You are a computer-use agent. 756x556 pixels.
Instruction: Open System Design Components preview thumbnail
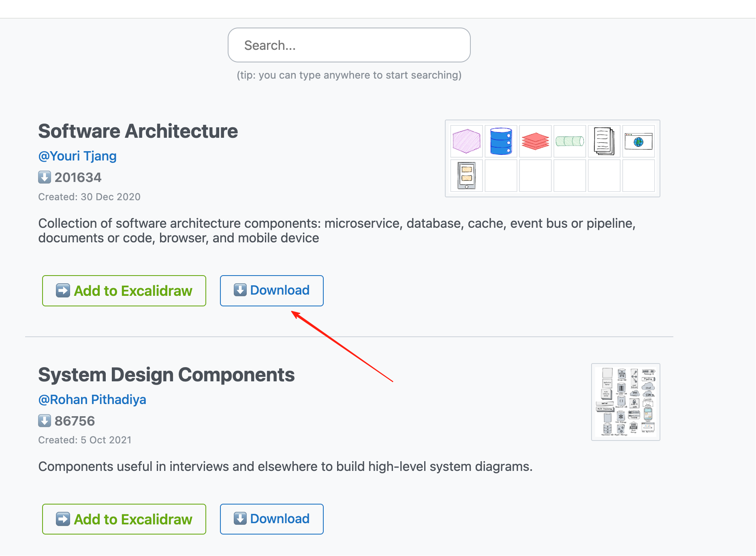(626, 402)
